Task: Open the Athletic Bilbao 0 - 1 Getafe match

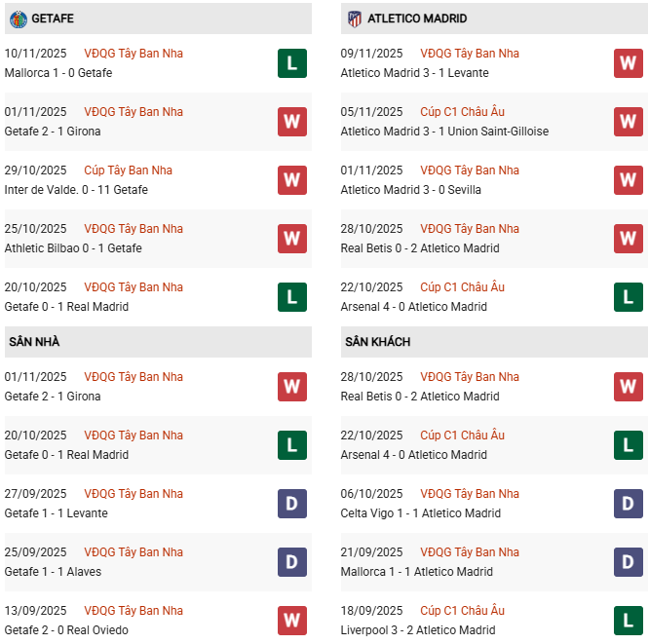Action: tap(73, 248)
